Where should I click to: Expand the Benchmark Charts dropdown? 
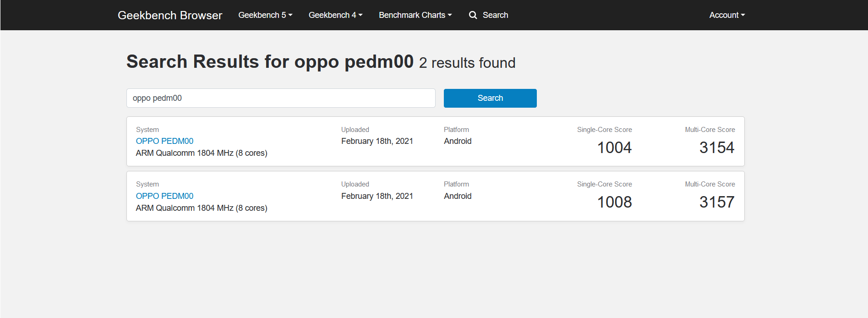point(415,15)
